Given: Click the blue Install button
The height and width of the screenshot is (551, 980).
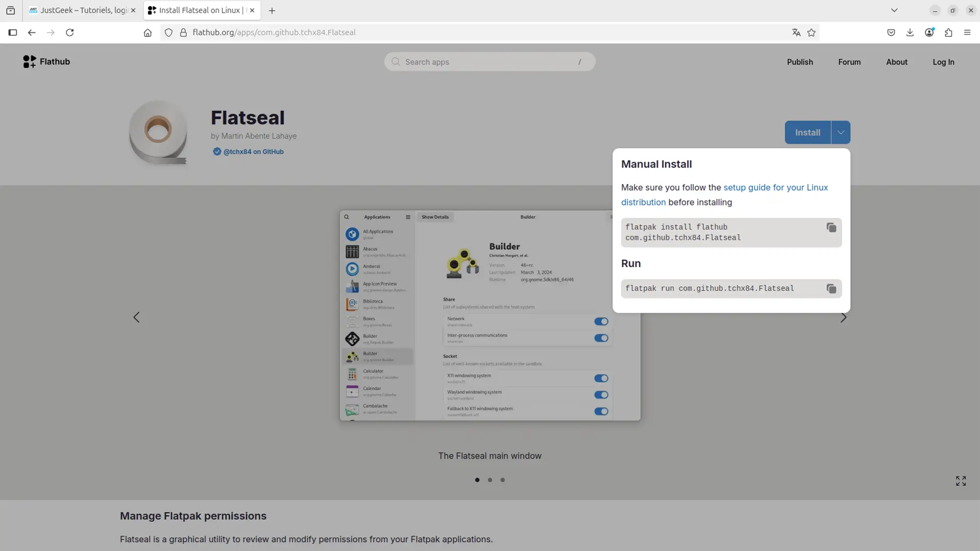Looking at the screenshot, I should 807,133.
